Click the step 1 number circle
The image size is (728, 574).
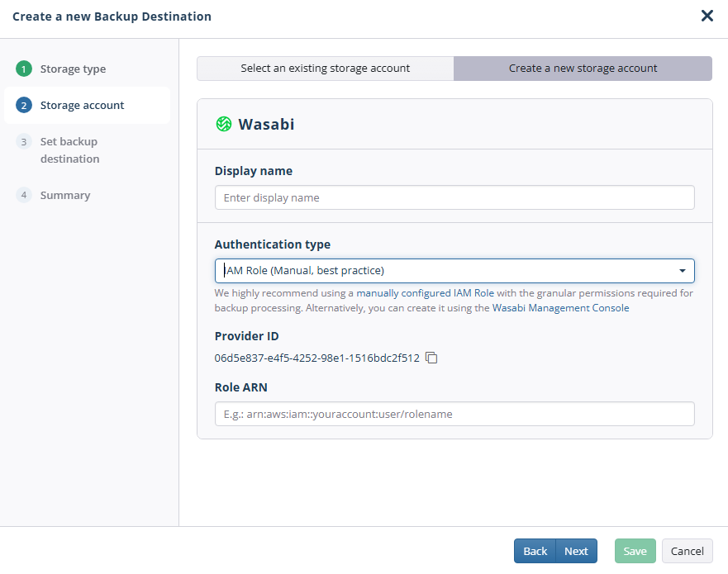pyautogui.click(x=24, y=69)
